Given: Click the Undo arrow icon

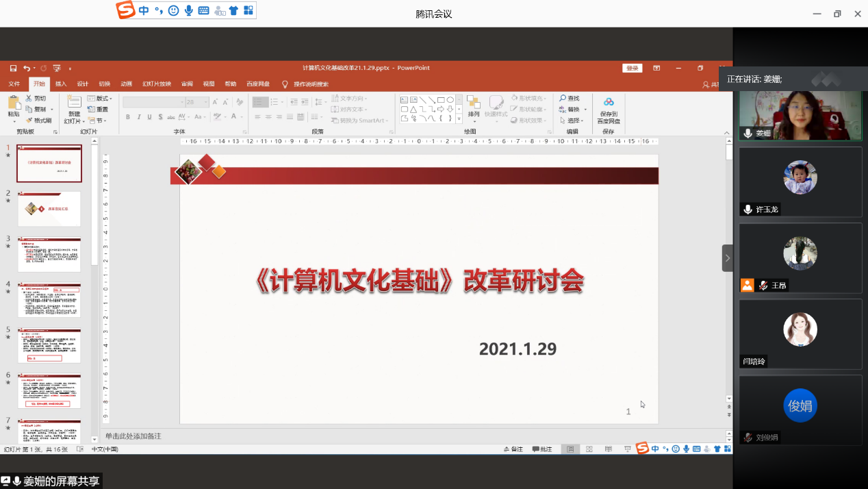Looking at the screenshot, I should (x=26, y=68).
